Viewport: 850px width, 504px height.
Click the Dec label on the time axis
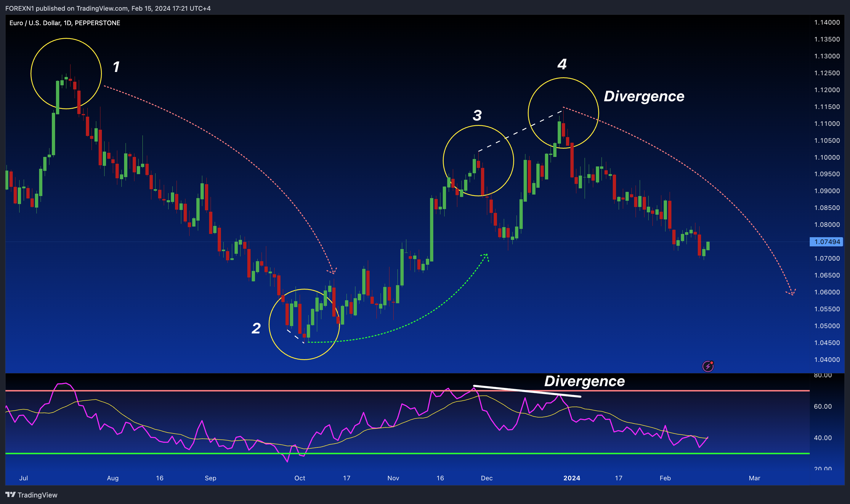coord(487,478)
